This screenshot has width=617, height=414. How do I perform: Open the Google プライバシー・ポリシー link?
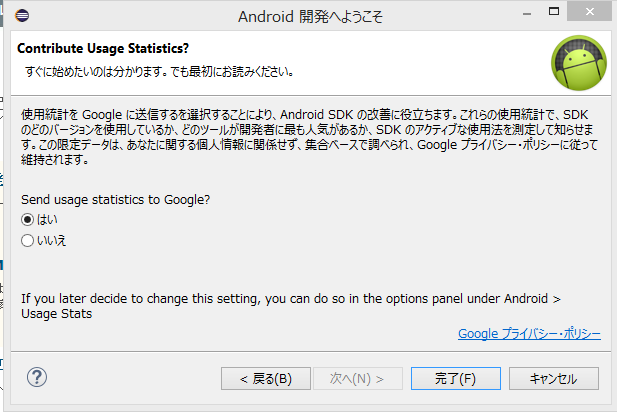click(529, 334)
